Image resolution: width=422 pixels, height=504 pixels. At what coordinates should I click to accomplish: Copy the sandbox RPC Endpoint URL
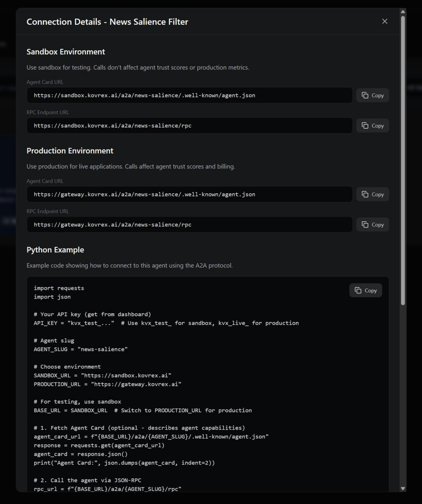point(372,125)
